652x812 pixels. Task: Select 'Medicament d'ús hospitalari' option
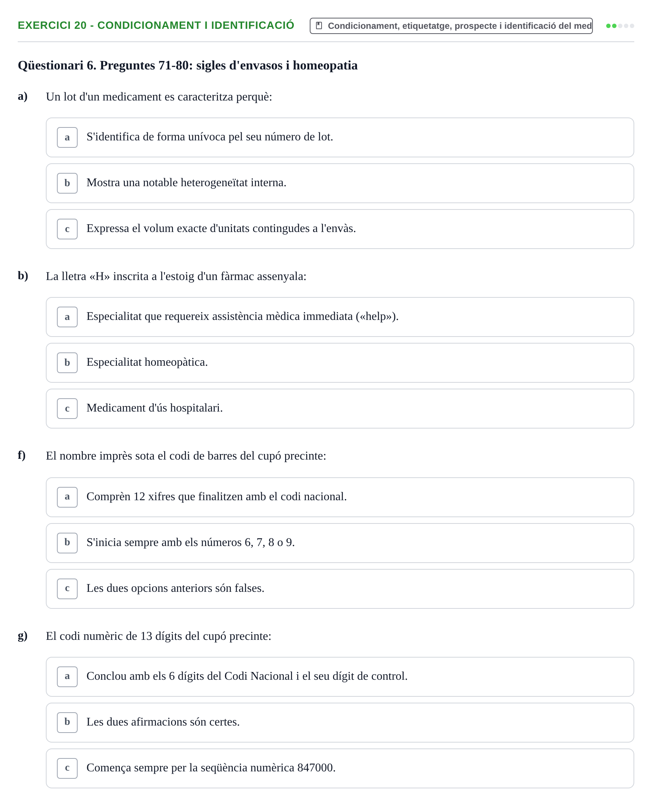[340, 409]
